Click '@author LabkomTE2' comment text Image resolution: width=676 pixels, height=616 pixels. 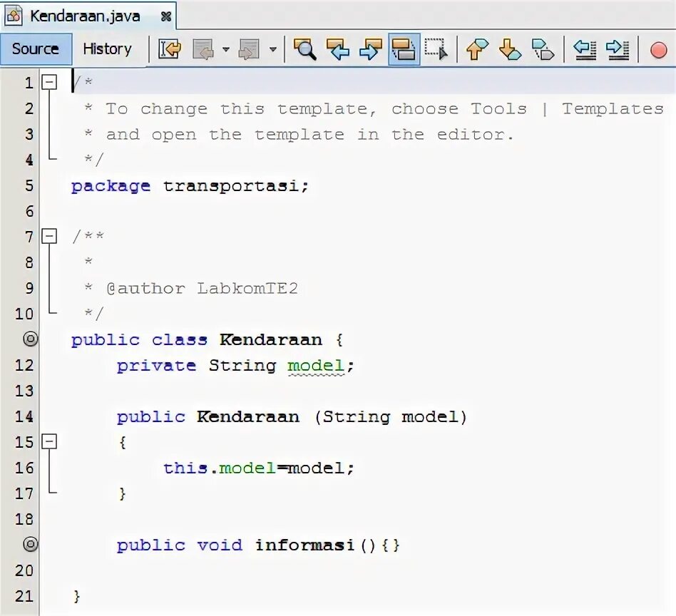click(203, 288)
